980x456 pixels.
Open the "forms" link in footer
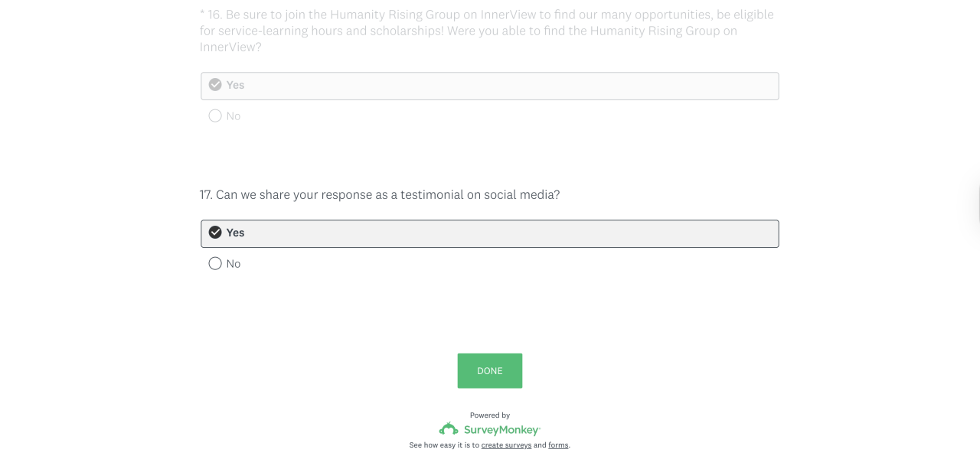tap(558, 445)
